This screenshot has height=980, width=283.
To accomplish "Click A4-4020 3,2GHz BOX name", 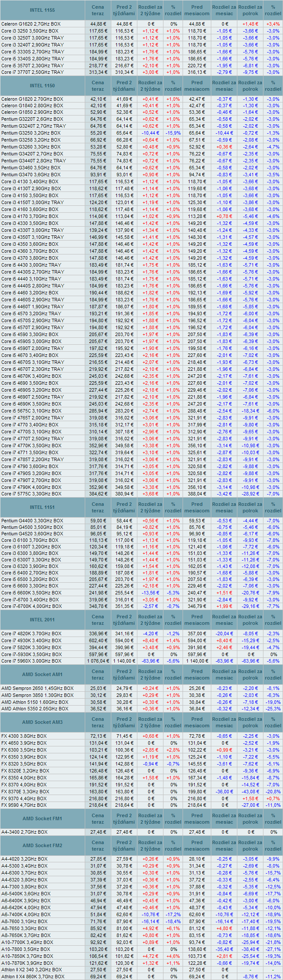I will coord(24,859).
